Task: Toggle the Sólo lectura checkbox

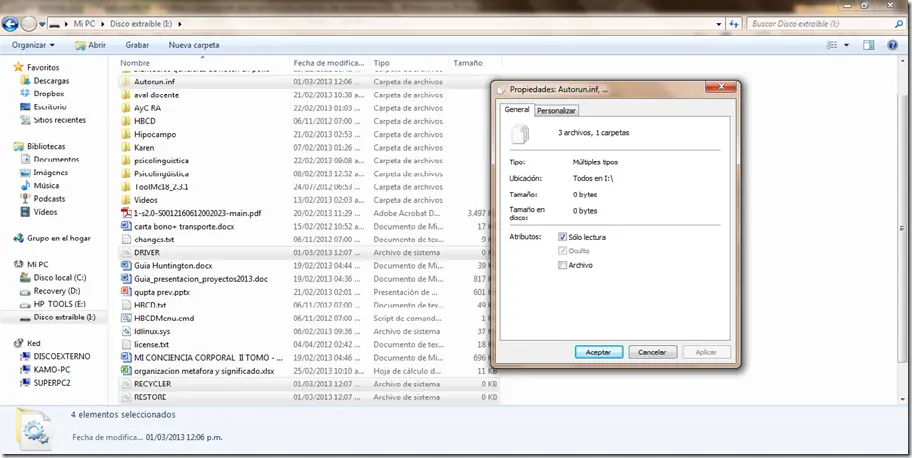Action: click(562, 237)
